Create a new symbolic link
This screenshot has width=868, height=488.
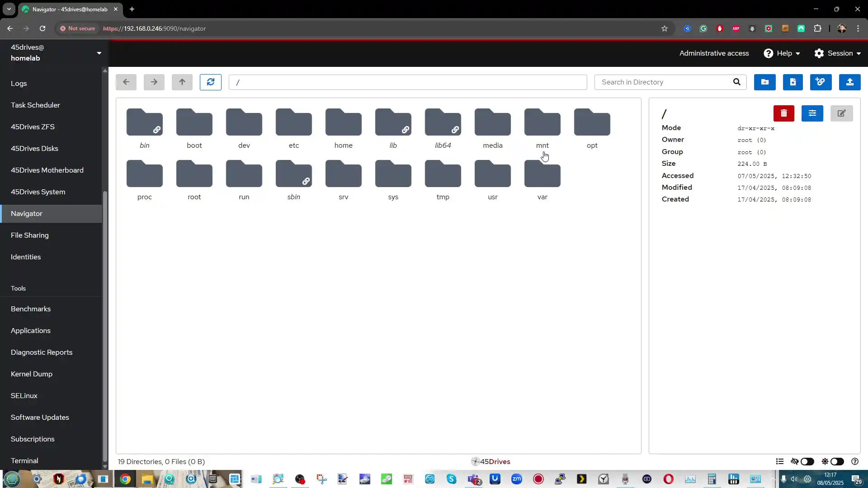click(x=821, y=82)
